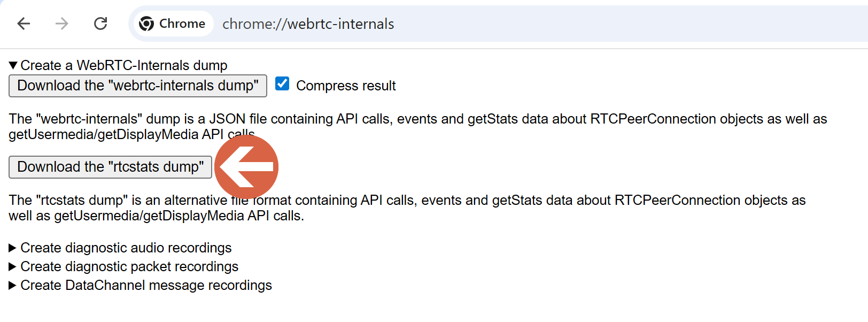Image resolution: width=868 pixels, height=322 pixels.
Task: Click the browser back arrow
Action: click(x=23, y=24)
